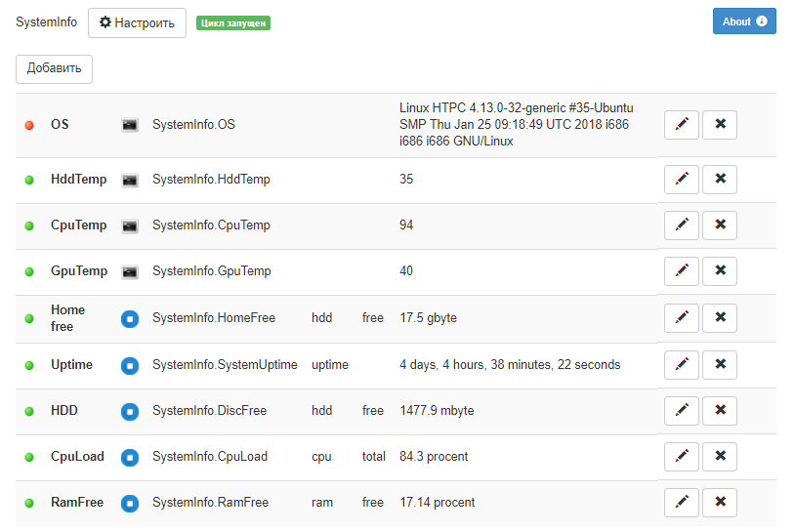Delete the HddTemp entry with X icon
Image resolution: width=794 pixels, height=532 pixels.
pyautogui.click(x=720, y=180)
